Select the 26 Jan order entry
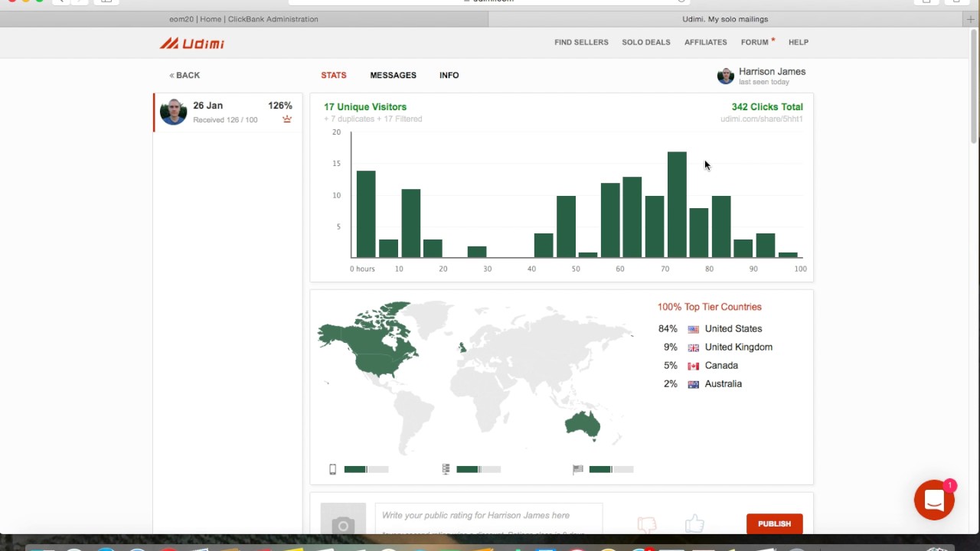 pos(228,112)
